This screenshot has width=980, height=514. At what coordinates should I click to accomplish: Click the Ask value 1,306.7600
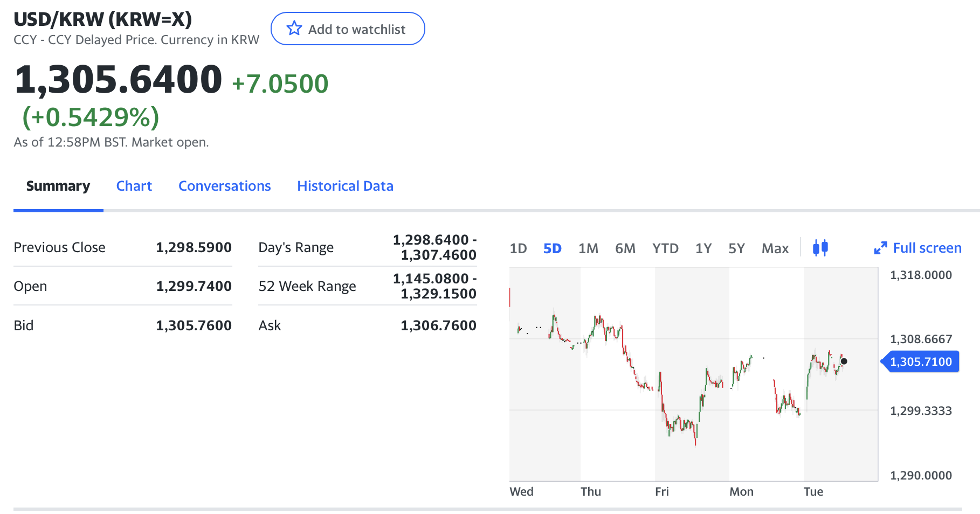(439, 325)
